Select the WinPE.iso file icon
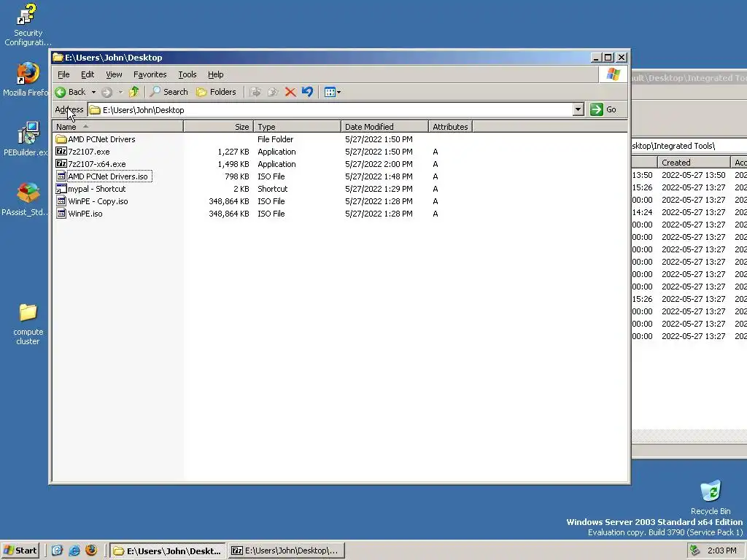Screen dimensions: 747x560 click(61, 214)
